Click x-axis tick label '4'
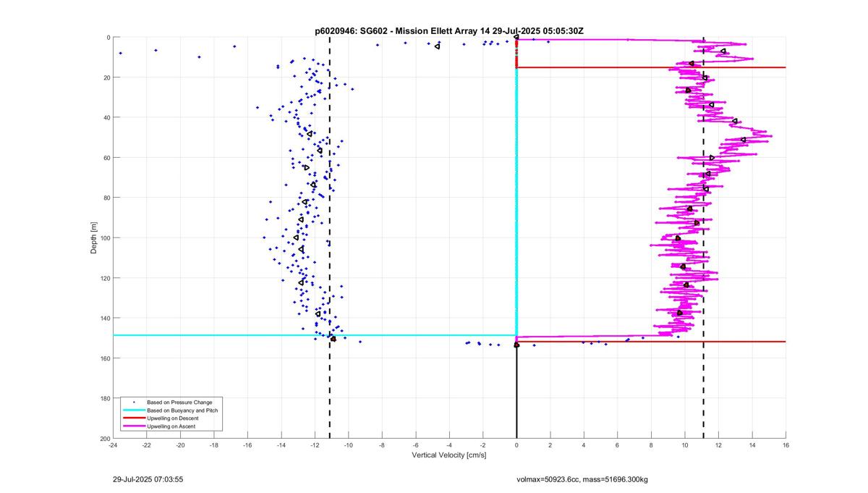 [x=584, y=446]
